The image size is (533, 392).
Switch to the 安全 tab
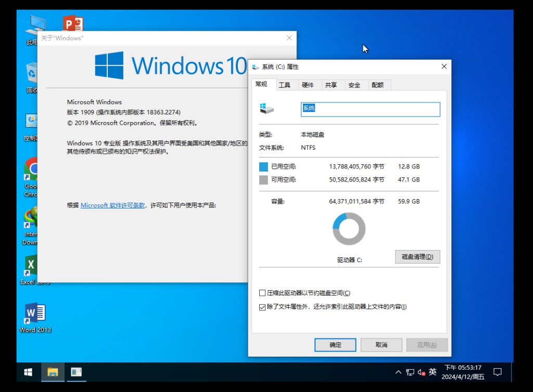354,85
